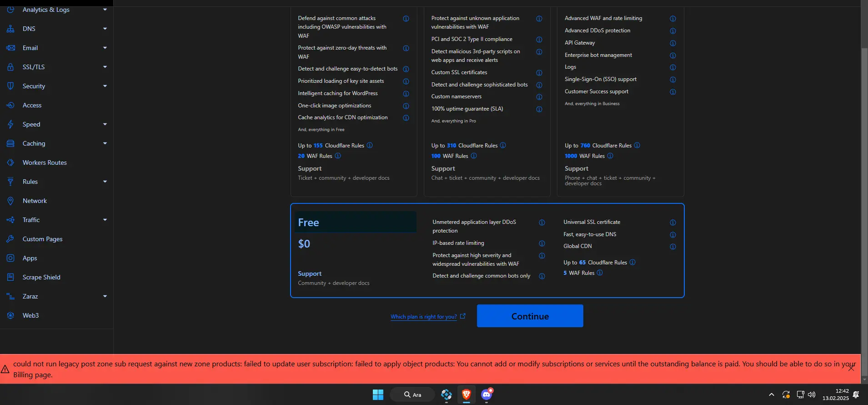Screen dimensions: 868x405
Task: Click the Web3 sidebar icon
Action: (10, 315)
